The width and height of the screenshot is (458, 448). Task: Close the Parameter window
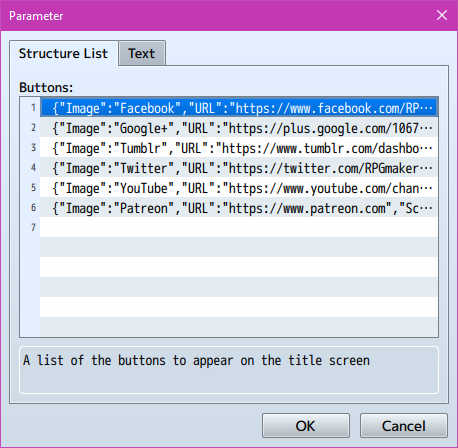pyautogui.click(x=442, y=15)
